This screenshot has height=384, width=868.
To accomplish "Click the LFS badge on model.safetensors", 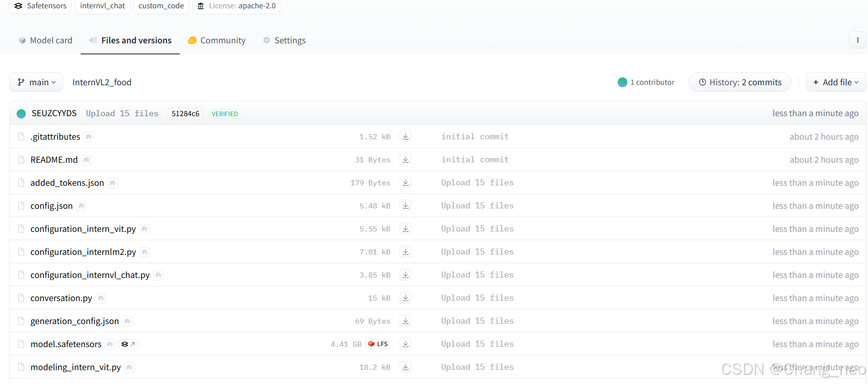I will coord(378,344).
